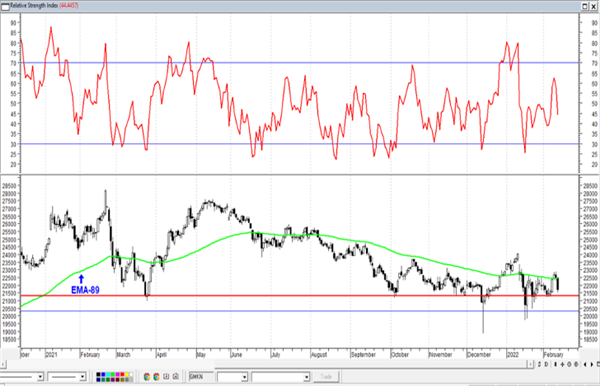Select the EMA-89 text label
Viewport: 600px width, 386px height.
[85, 290]
